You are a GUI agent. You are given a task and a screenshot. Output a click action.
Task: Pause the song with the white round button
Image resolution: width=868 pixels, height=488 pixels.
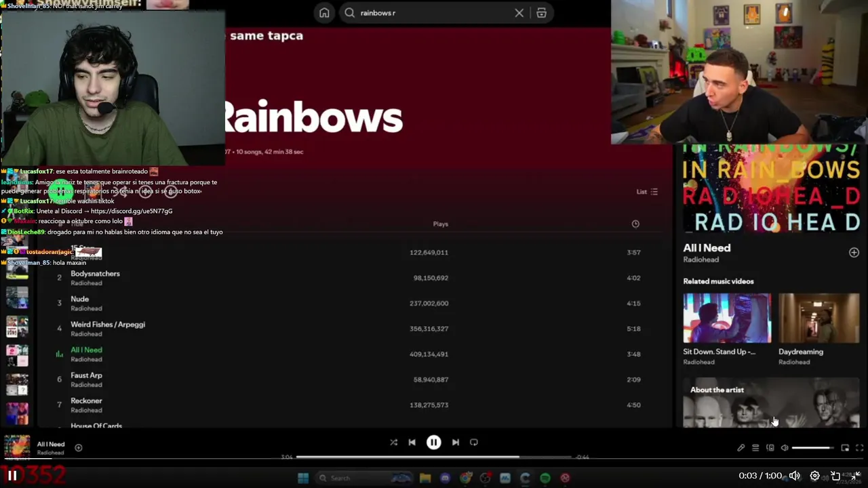click(434, 442)
